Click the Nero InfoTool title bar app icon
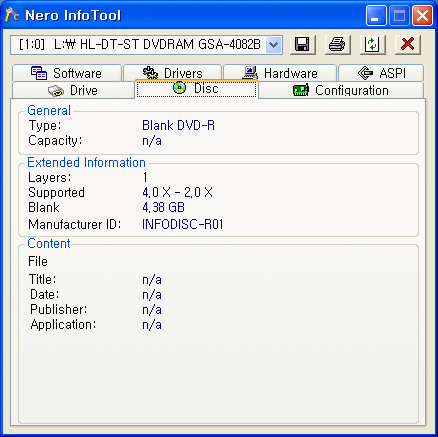438x437 pixels. [x=12, y=15]
